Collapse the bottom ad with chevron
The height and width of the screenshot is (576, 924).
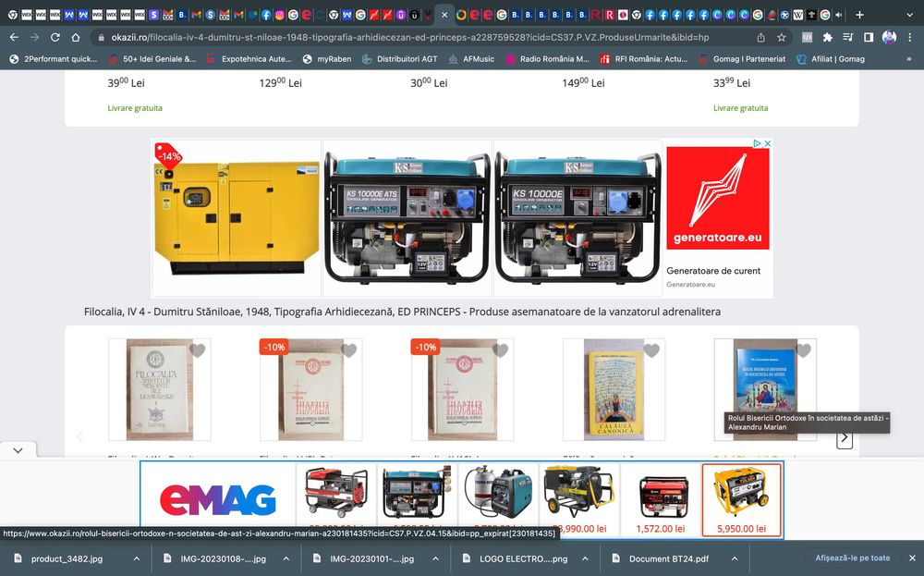pyautogui.click(x=18, y=450)
